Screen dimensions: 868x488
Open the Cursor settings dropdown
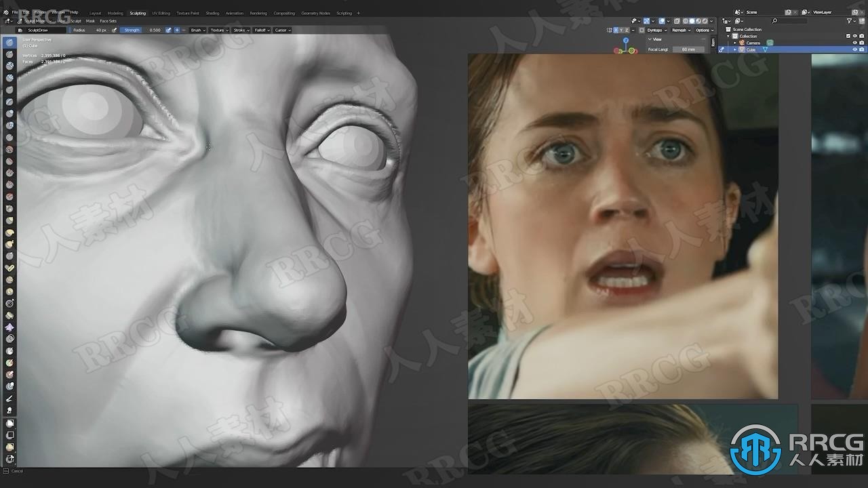[283, 30]
